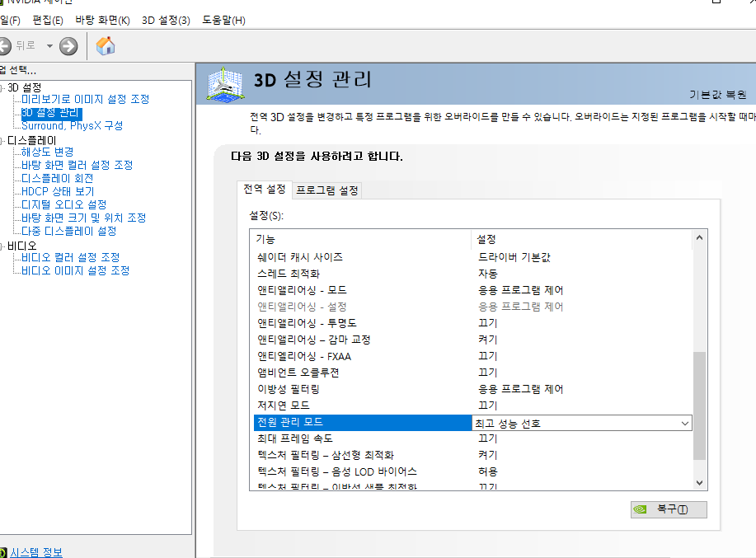Open 비디오 컬러 설정 조정 page
The height and width of the screenshot is (558, 756).
[70, 257]
